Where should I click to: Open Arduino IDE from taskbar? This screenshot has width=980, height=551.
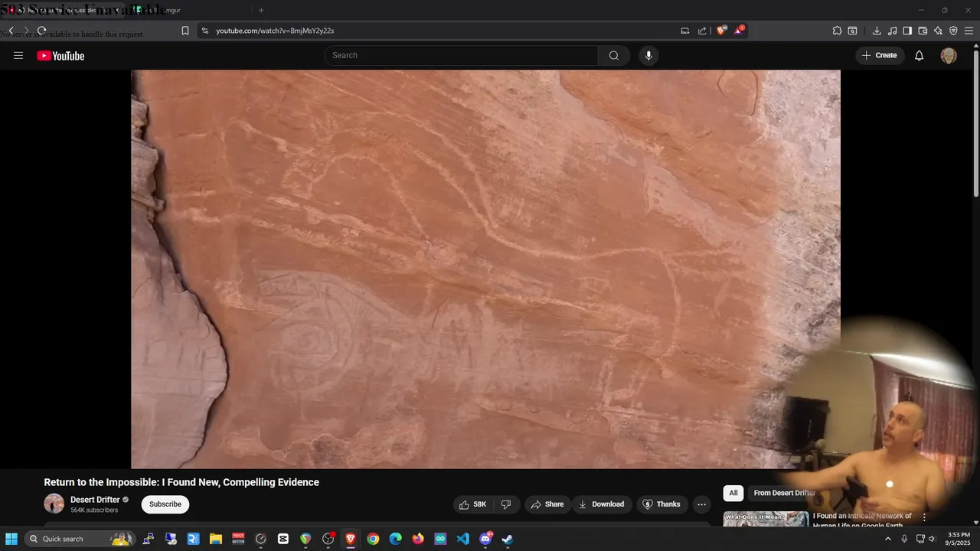point(440,539)
